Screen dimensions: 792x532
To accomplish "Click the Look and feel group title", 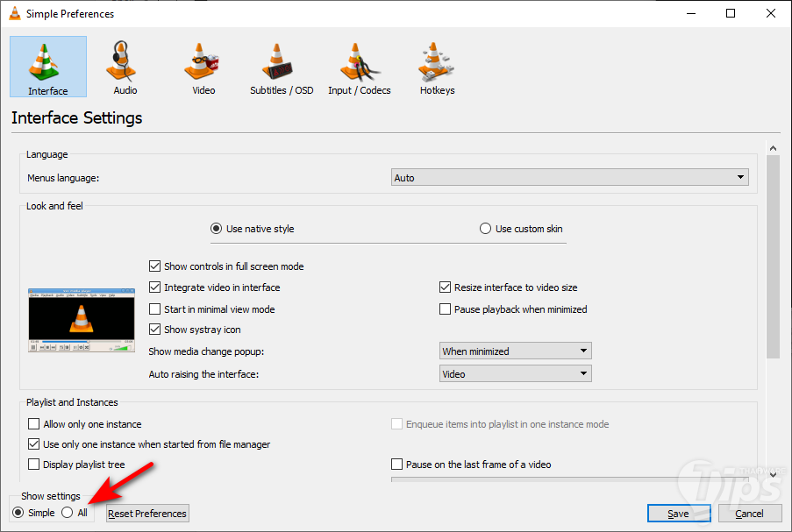I will click(x=54, y=206).
